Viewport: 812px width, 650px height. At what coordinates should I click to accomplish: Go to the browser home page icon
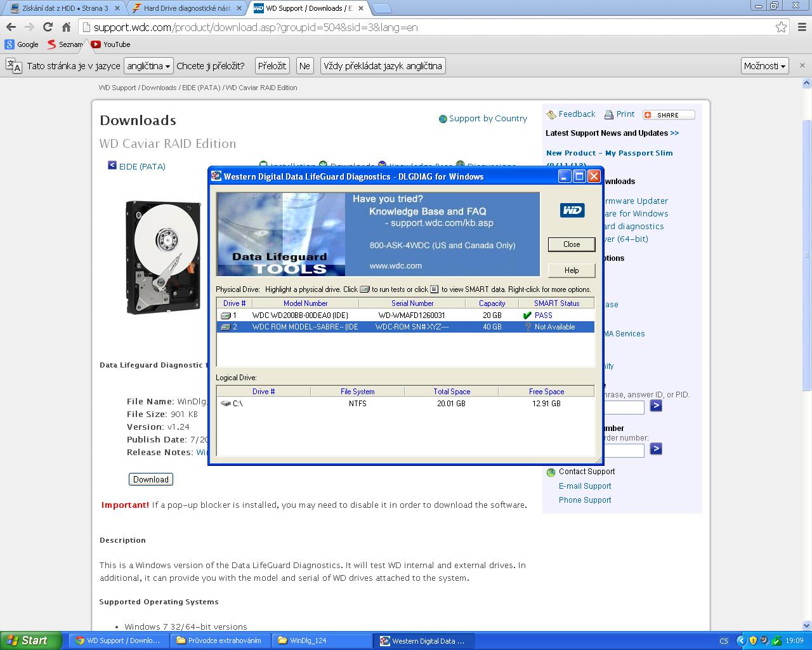tap(66, 27)
